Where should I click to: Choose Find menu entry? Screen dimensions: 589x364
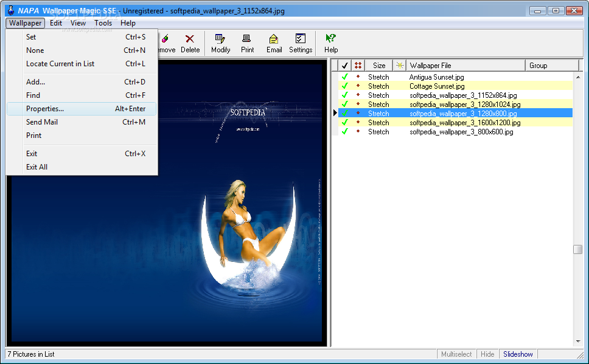coord(82,95)
